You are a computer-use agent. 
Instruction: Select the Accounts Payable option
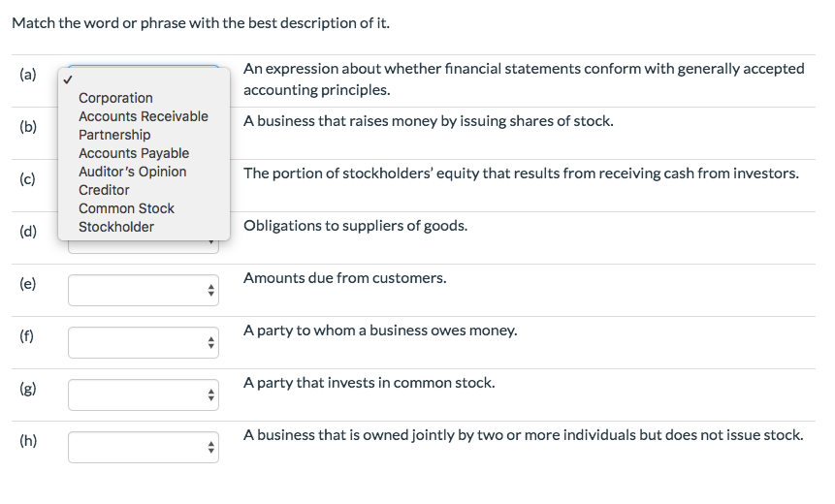134,153
